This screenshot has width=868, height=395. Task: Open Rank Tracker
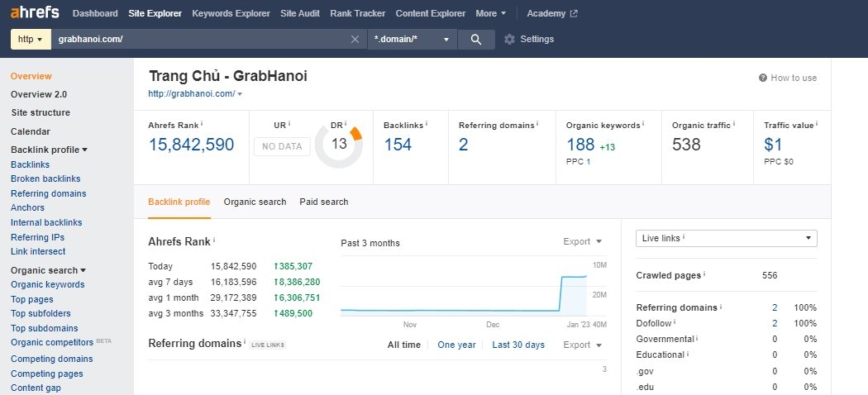pyautogui.click(x=358, y=13)
